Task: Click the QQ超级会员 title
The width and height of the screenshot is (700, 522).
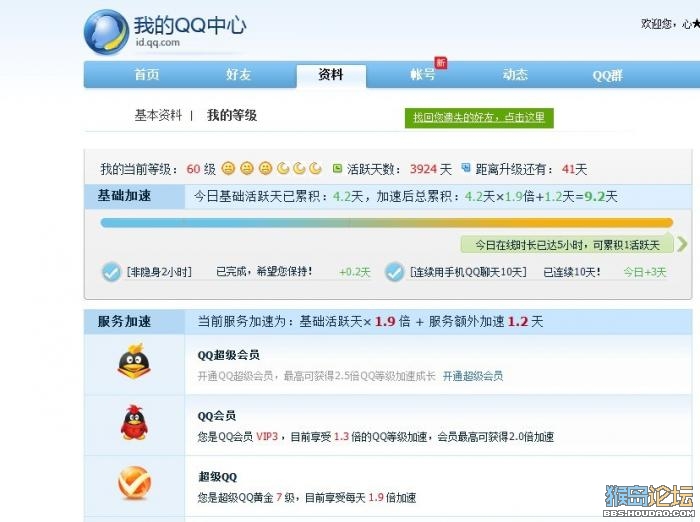Action: (229, 355)
